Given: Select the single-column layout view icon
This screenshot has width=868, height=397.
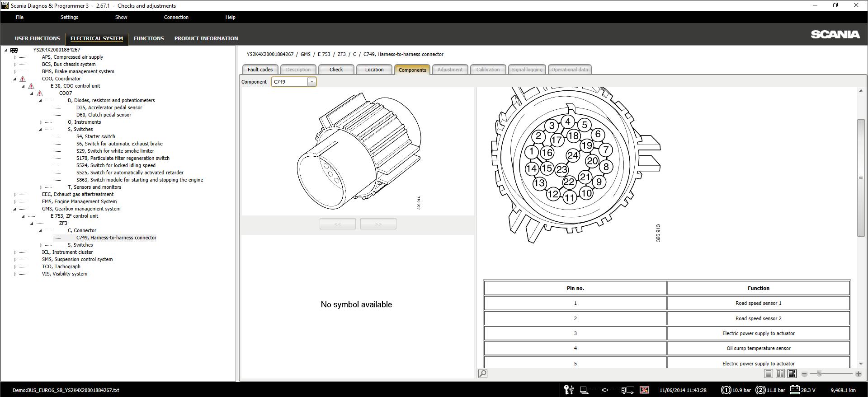Looking at the screenshot, I should 768,374.
